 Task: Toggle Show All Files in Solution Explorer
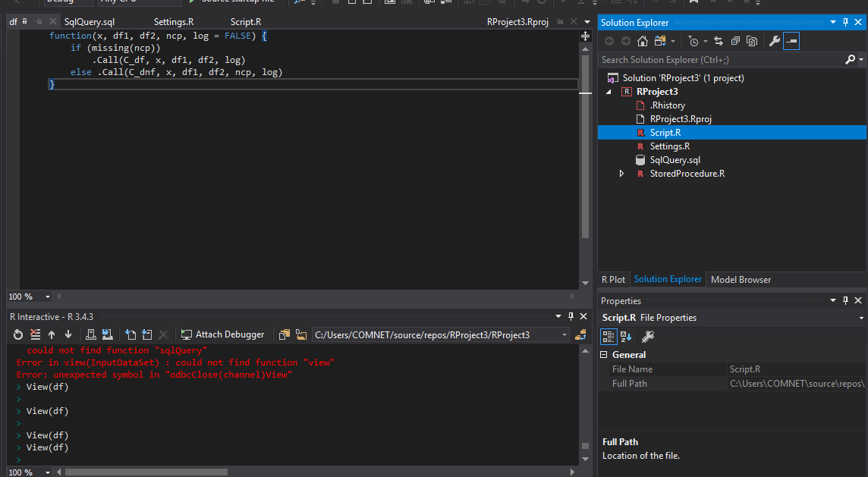752,41
